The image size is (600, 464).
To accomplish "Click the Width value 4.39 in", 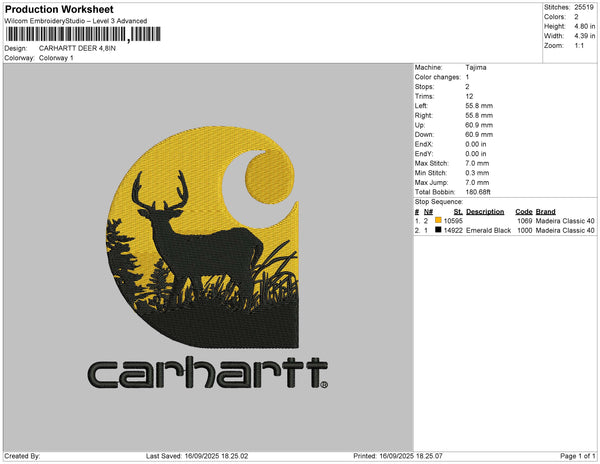I will pyautogui.click(x=585, y=36).
